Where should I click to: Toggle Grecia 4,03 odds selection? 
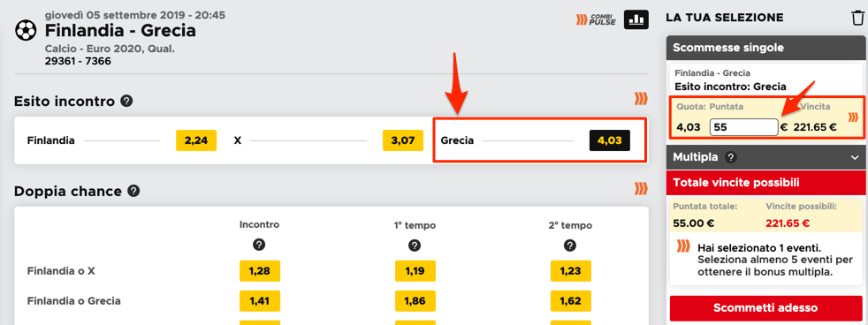610,140
